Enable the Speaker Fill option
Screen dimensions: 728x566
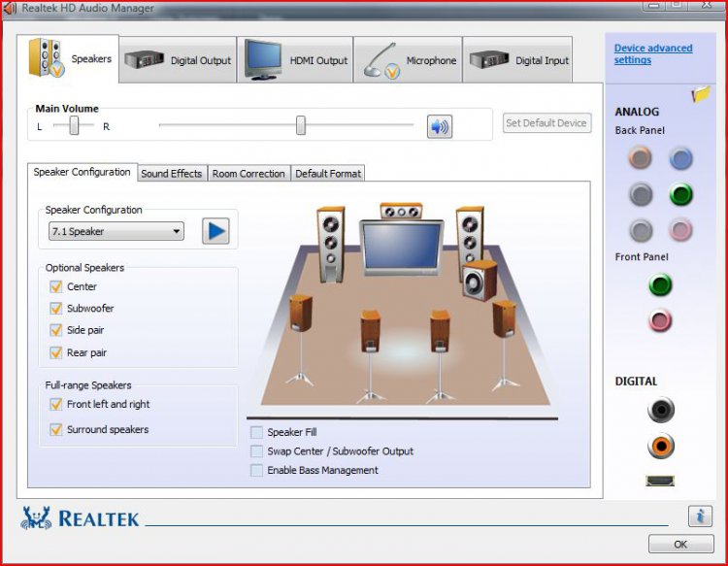tap(256, 432)
